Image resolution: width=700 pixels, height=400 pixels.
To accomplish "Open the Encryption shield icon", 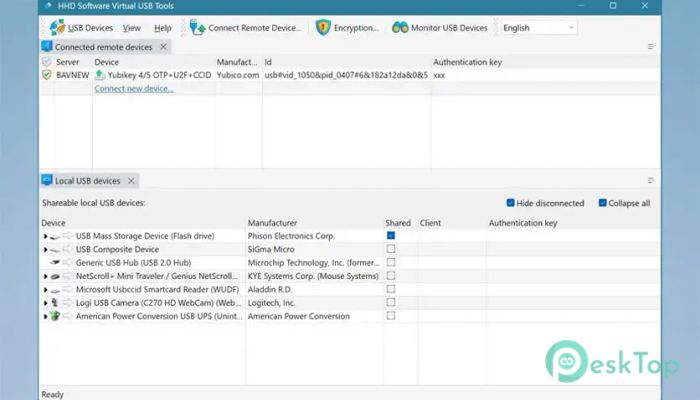I will (323, 28).
